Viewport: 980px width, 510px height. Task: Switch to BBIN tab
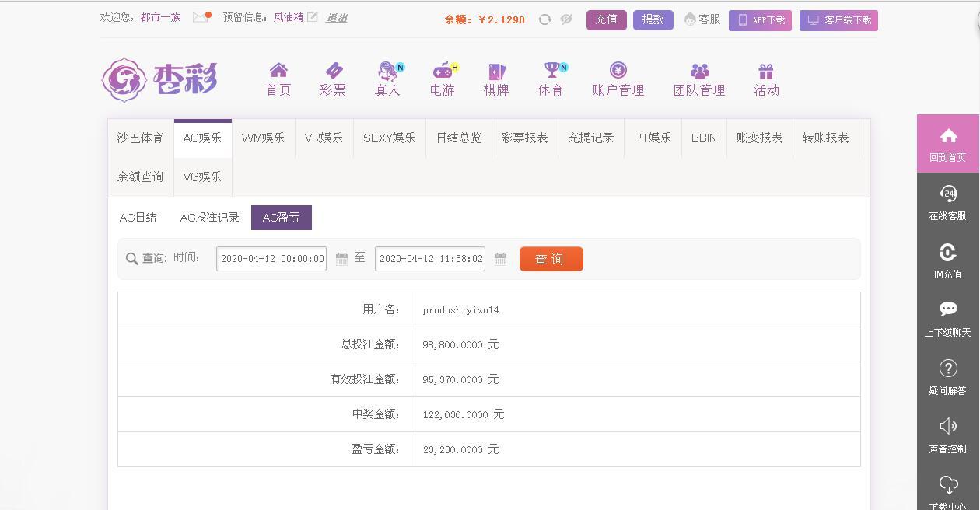[x=704, y=138]
